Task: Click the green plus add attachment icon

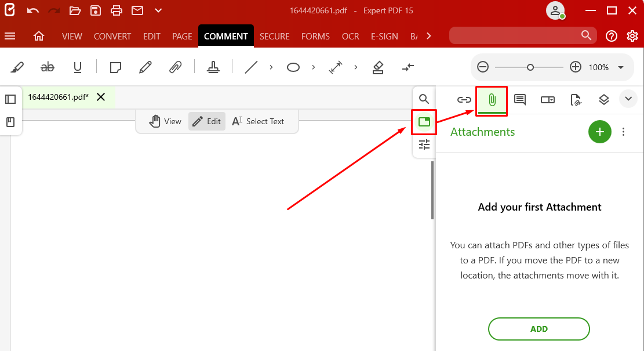Action: (x=599, y=132)
